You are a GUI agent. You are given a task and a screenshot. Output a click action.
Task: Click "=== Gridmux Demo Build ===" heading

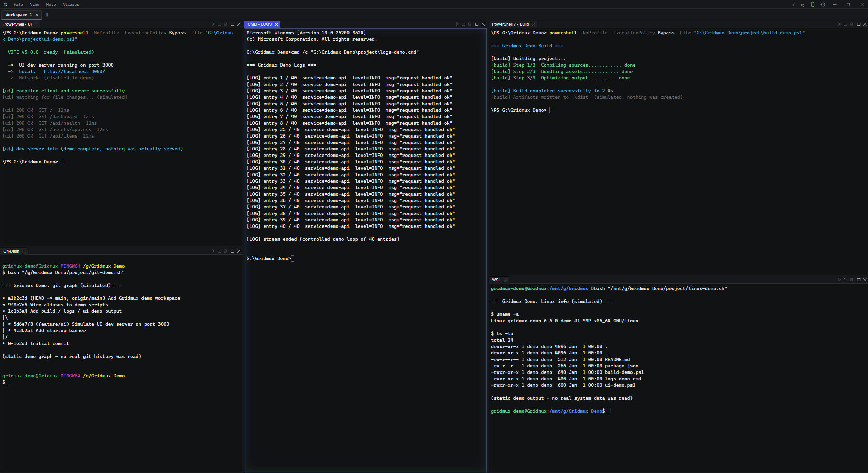tap(527, 46)
